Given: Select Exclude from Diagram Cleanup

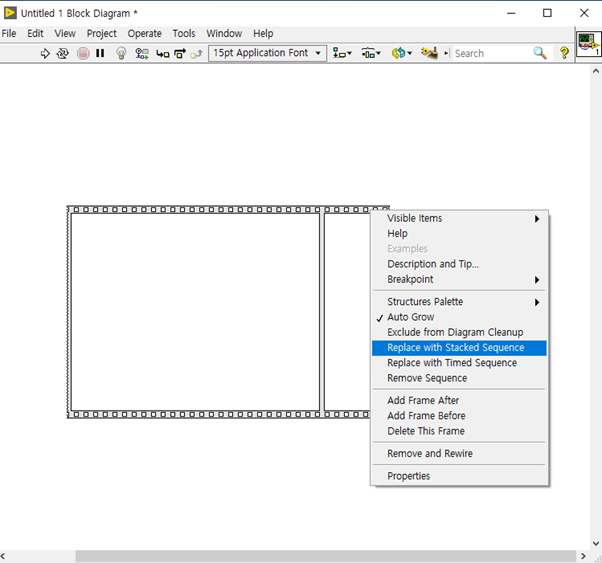Looking at the screenshot, I should click(x=459, y=332).
